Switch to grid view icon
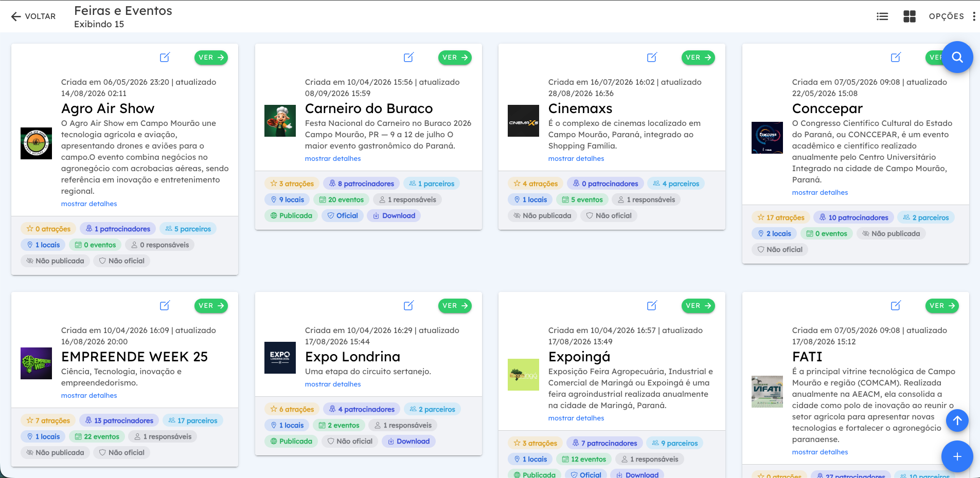The height and width of the screenshot is (478, 980). click(910, 16)
